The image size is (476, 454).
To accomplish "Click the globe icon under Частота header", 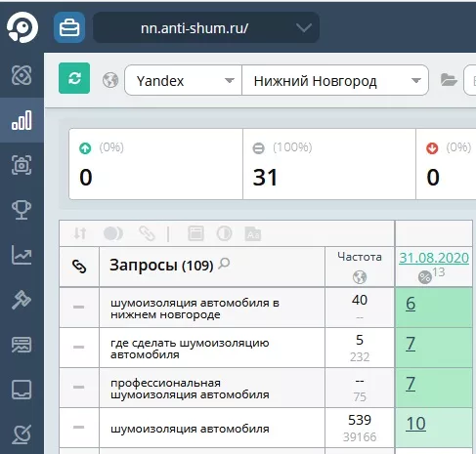I will pos(360,277).
